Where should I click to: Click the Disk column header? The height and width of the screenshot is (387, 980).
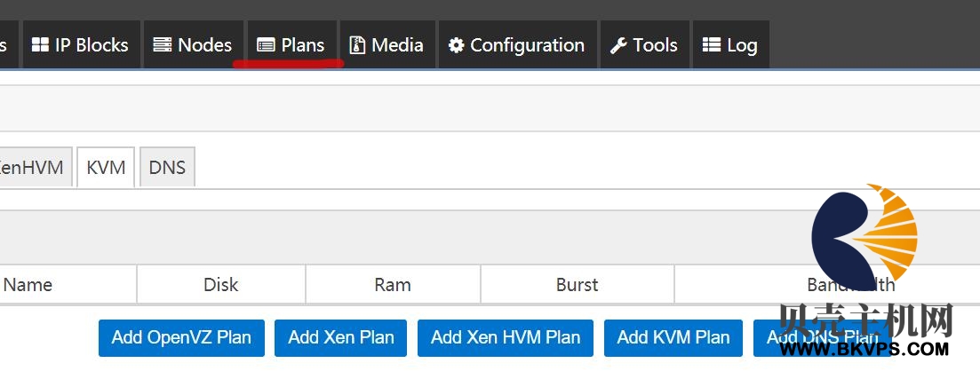[x=221, y=285]
